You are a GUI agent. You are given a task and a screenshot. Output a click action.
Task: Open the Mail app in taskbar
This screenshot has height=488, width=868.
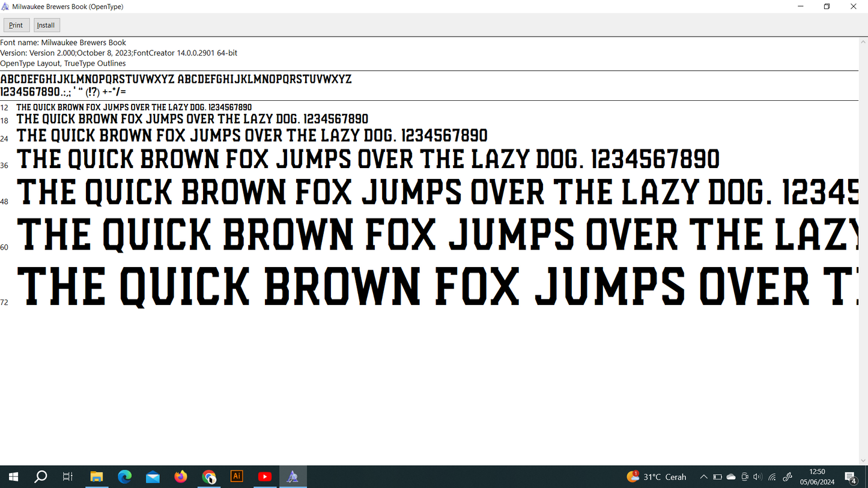153,477
